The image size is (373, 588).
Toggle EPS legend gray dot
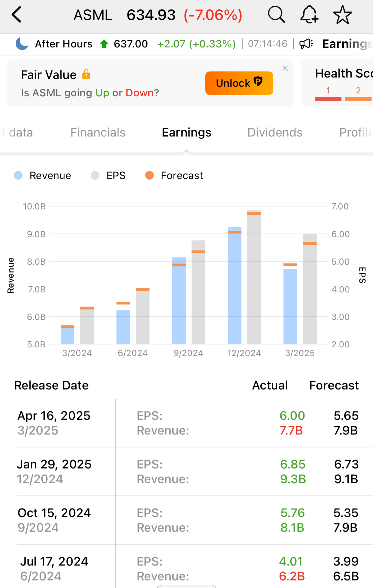95,175
